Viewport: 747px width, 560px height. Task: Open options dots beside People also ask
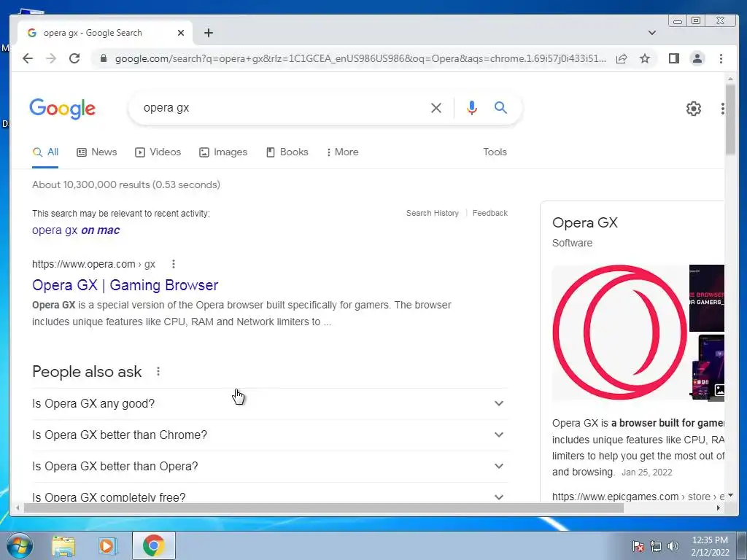click(x=158, y=371)
